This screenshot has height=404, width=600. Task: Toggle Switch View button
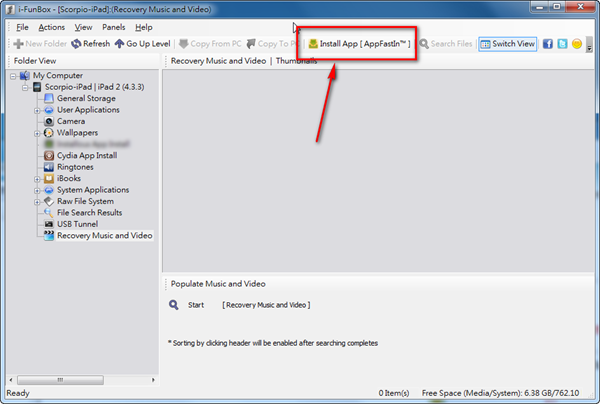507,44
